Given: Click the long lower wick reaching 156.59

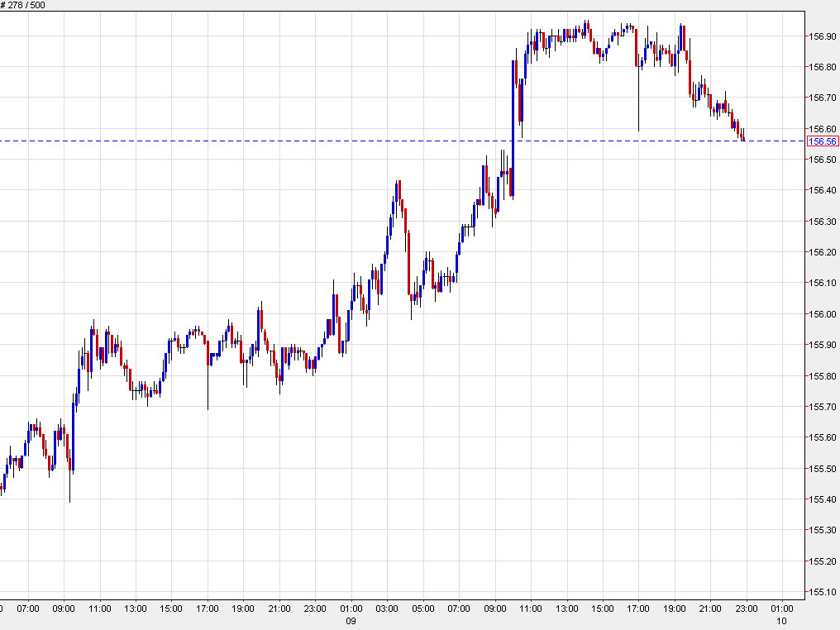Looking at the screenshot, I should (638, 107).
